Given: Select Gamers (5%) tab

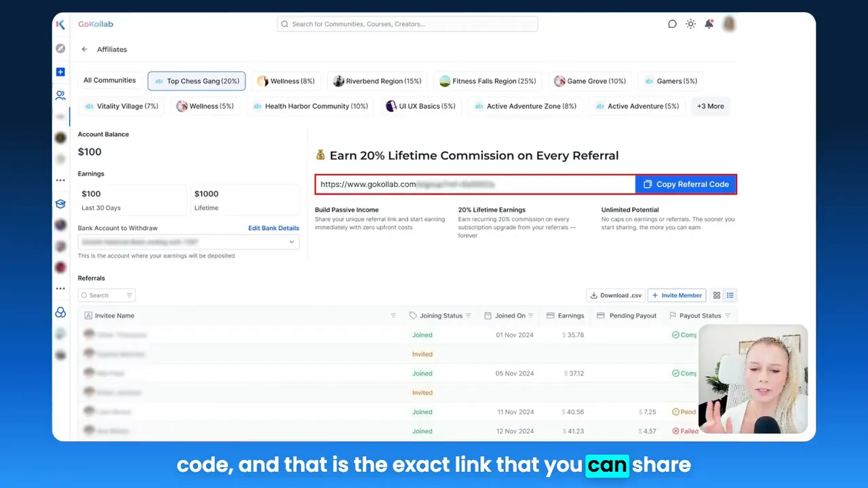Looking at the screenshot, I should click(671, 81).
